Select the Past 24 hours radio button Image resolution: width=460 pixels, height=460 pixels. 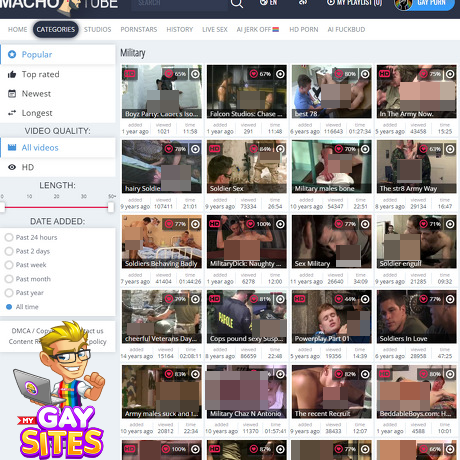9,237
